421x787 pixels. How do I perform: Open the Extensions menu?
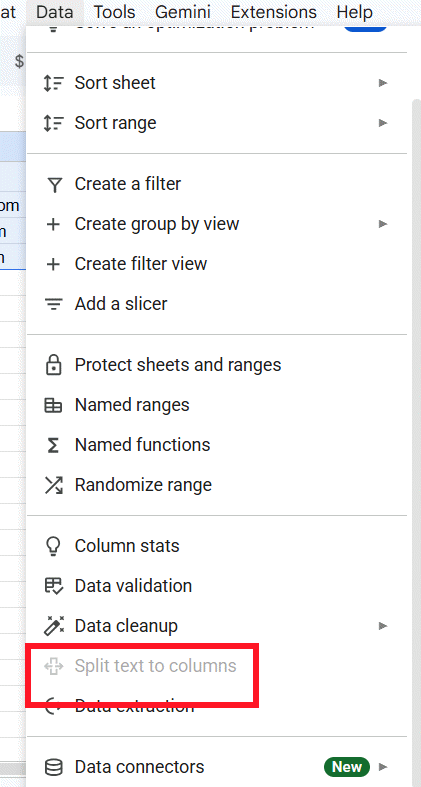(x=273, y=12)
